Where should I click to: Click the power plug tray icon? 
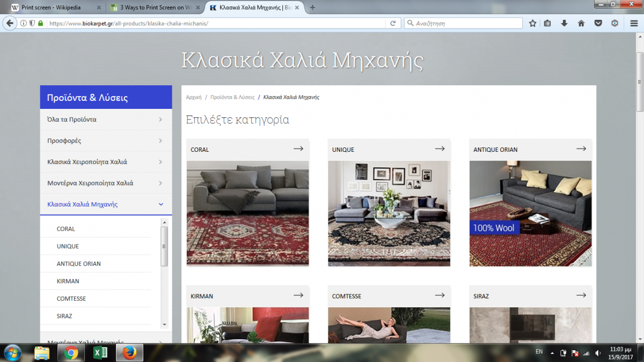[564, 353]
